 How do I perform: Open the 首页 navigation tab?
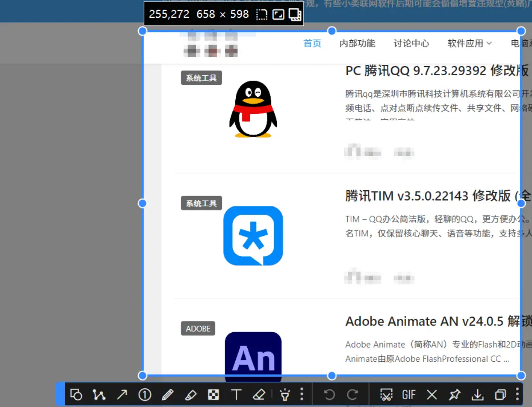(312, 43)
